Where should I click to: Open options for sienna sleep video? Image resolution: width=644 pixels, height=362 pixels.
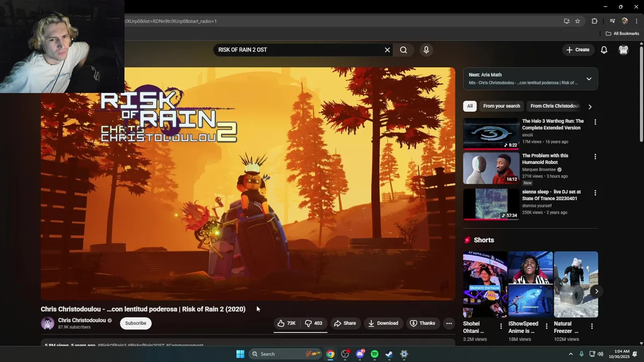pos(595,193)
